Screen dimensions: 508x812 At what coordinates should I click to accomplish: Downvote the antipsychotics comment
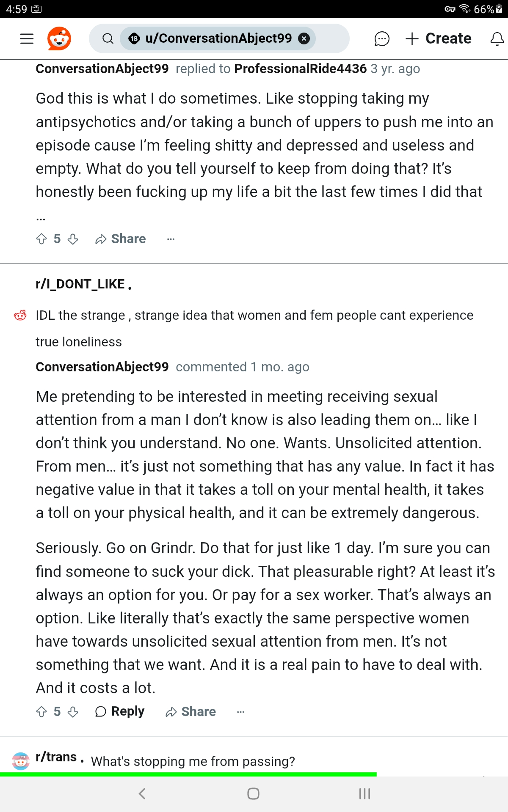[73, 239]
